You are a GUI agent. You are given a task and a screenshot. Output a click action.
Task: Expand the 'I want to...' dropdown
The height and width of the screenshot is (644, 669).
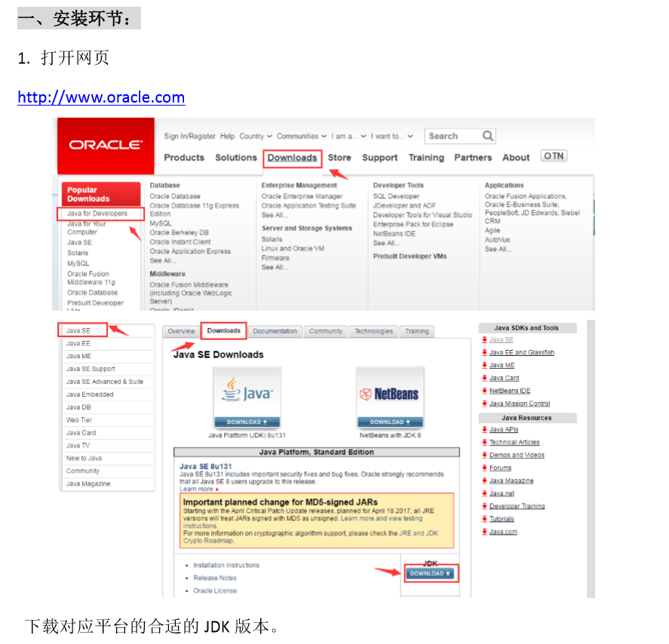click(391, 136)
